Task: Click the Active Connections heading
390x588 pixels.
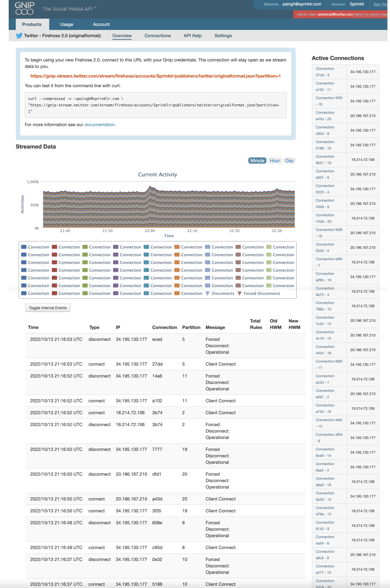Action: pyautogui.click(x=338, y=58)
